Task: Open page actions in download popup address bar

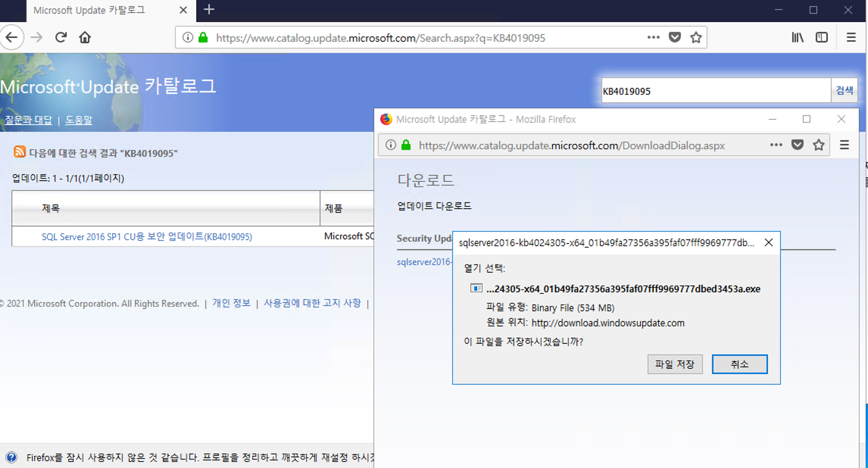Action: pyautogui.click(x=776, y=145)
